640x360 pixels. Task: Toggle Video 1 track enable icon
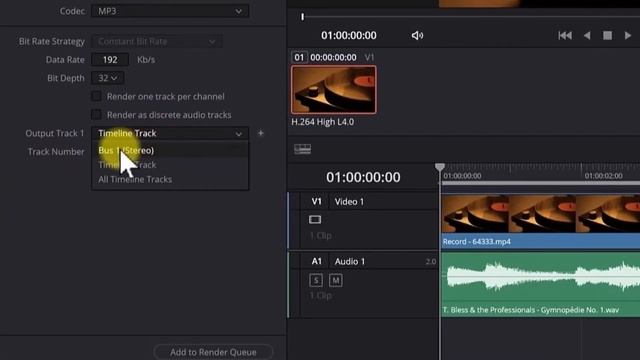coord(315,220)
